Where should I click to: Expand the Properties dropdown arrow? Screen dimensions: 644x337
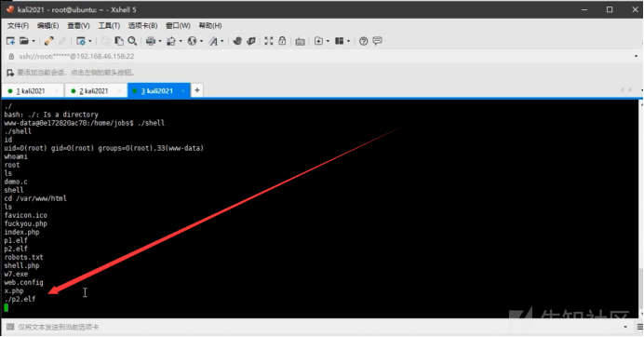pyautogui.click(x=90, y=41)
